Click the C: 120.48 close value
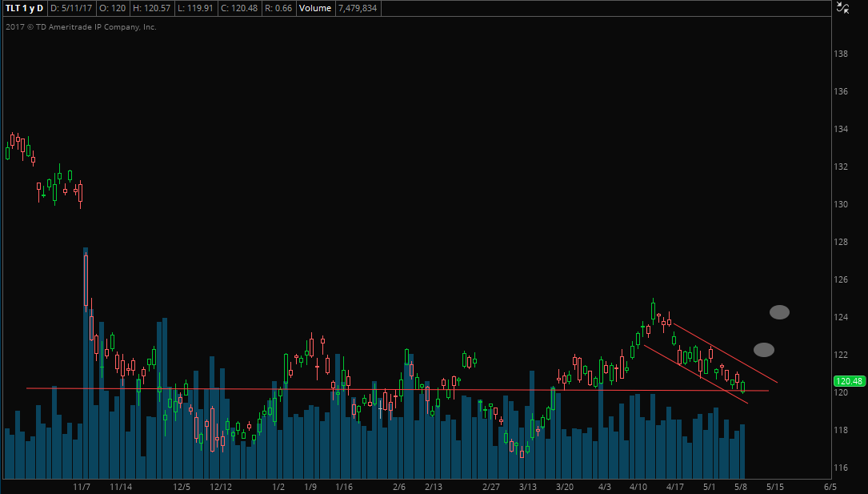Screen dimensions: 868x494 [238, 8]
